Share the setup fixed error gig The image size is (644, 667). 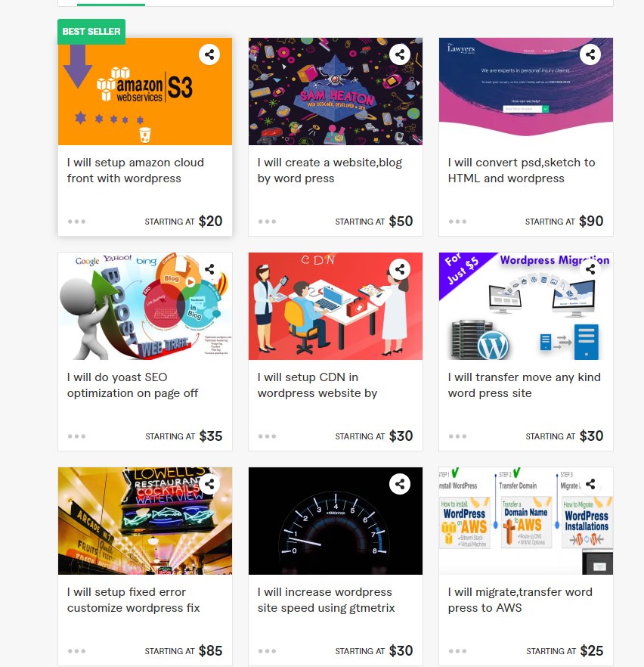tap(209, 484)
